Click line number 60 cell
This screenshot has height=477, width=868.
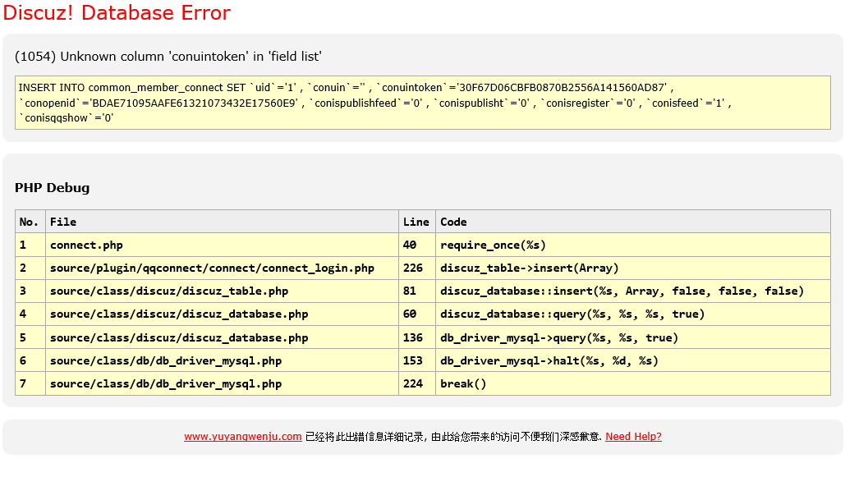coord(417,314)
